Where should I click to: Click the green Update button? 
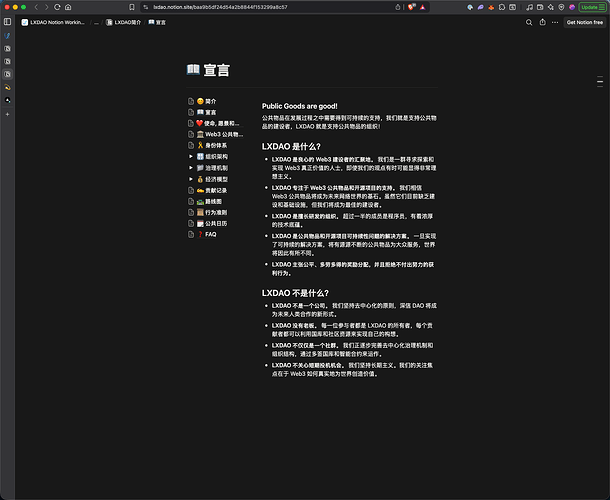[588, 6]
